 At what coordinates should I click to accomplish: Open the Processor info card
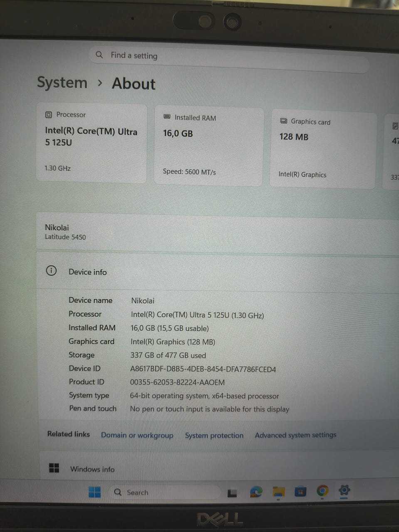(x=91, y=143)
